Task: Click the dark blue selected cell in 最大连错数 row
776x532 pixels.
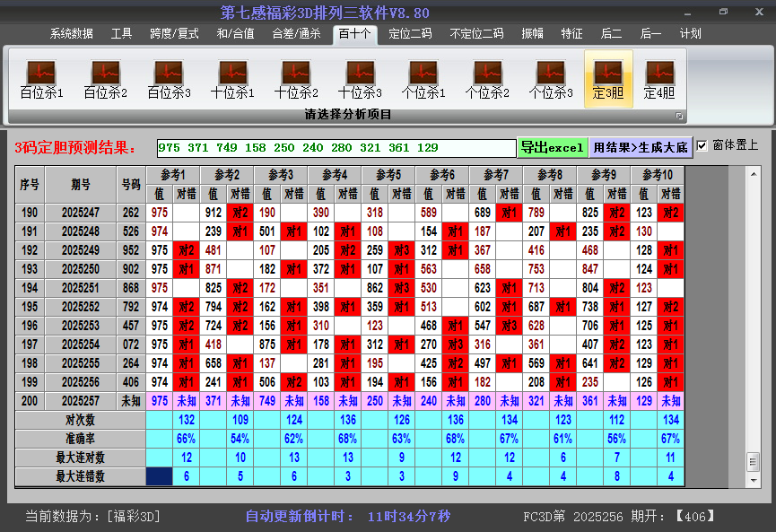Action: pyautogui.click(x=160, y=476)
